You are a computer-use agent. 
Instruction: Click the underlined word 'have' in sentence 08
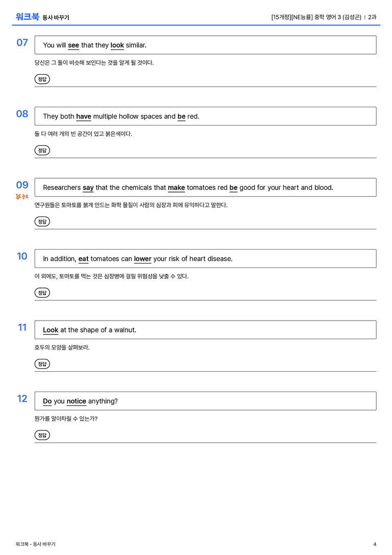point(84,116)
